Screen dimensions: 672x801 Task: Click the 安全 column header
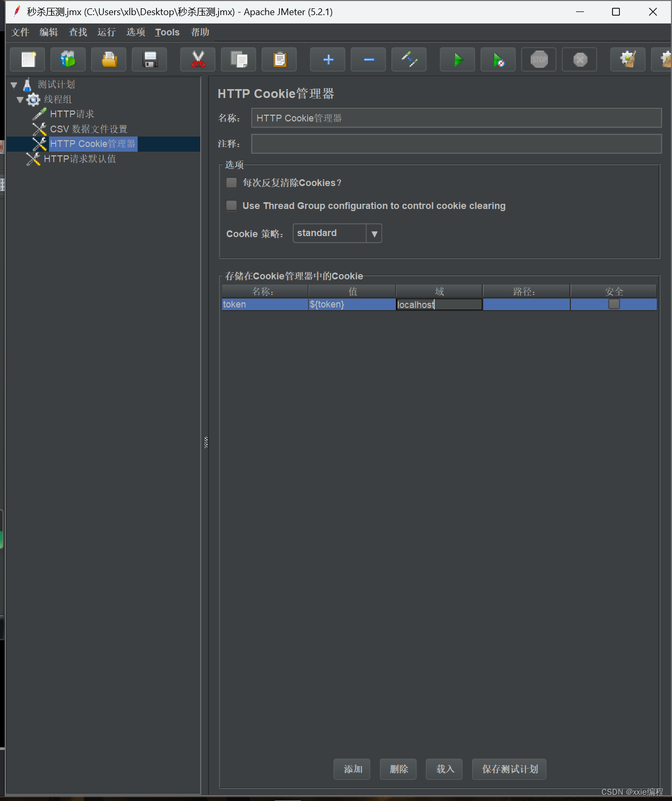click(614, 291)
